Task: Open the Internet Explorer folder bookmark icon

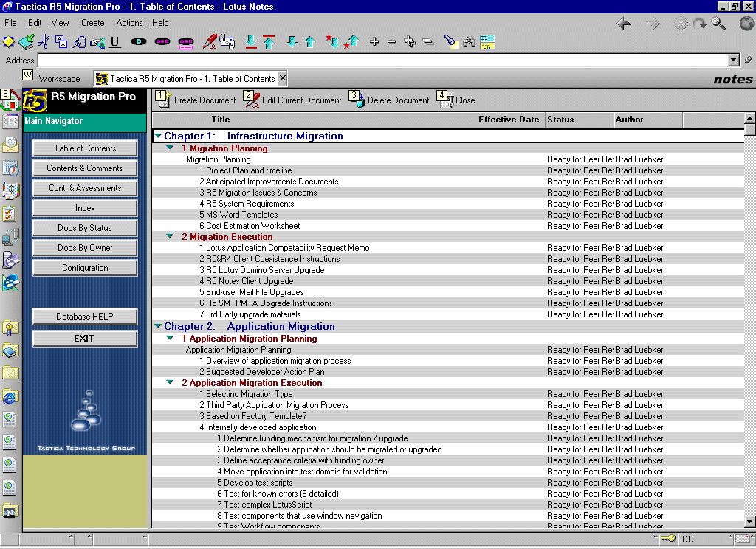Action: (10, 397)
